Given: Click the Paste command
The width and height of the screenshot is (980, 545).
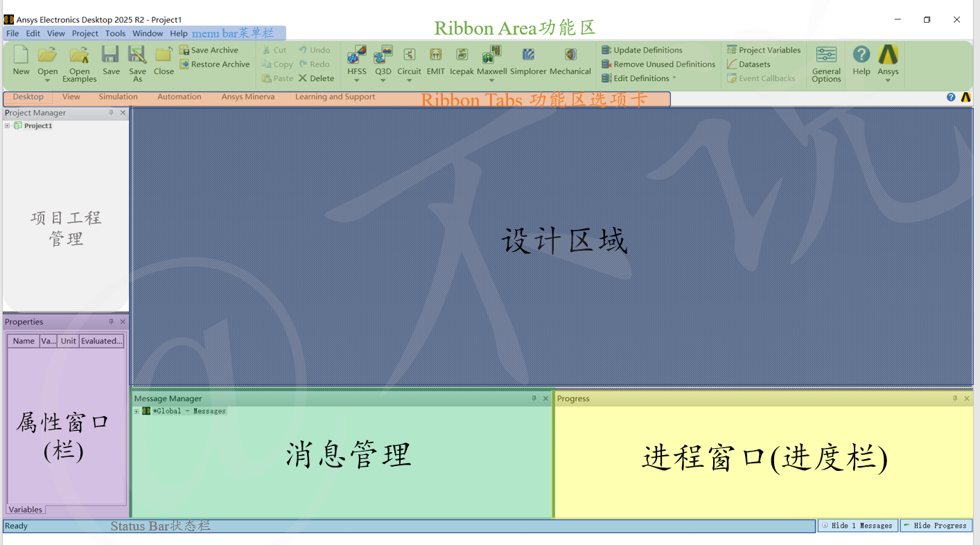Looking at the screenshot, I should [x=277, y=78].
